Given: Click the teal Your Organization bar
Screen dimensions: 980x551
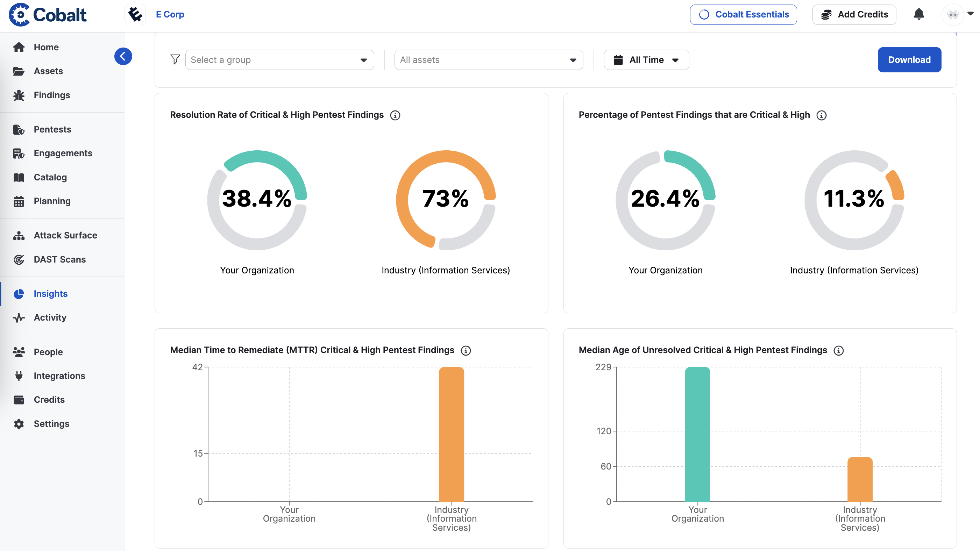Looking at the screenshot, I should click(697, 434).
